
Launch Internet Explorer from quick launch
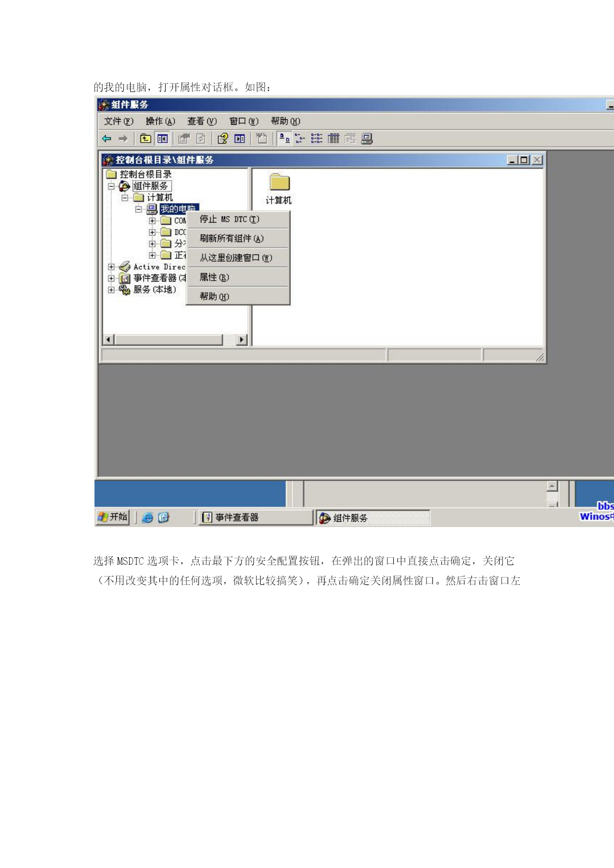click(147, 518)
